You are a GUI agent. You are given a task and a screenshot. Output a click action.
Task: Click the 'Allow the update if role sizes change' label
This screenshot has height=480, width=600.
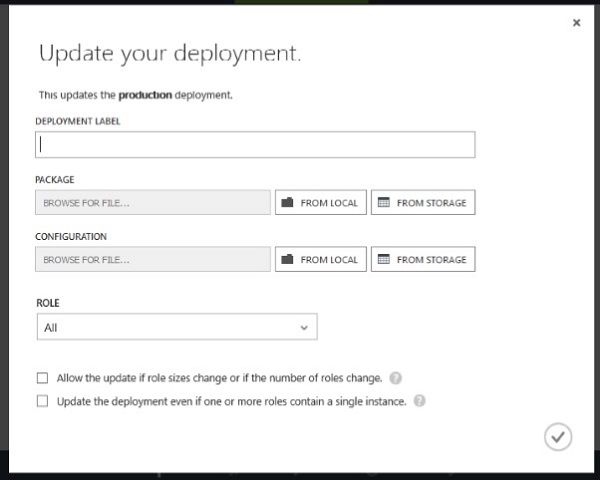point(219,378)
